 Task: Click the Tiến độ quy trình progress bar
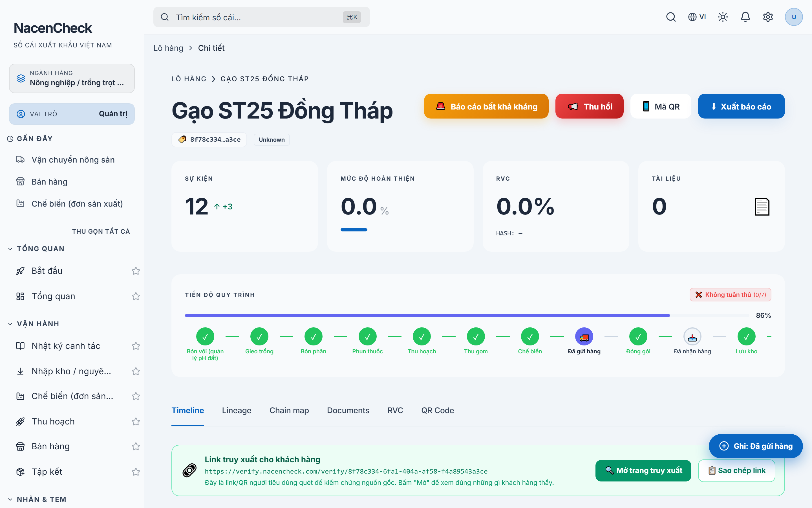click(467, 316)
